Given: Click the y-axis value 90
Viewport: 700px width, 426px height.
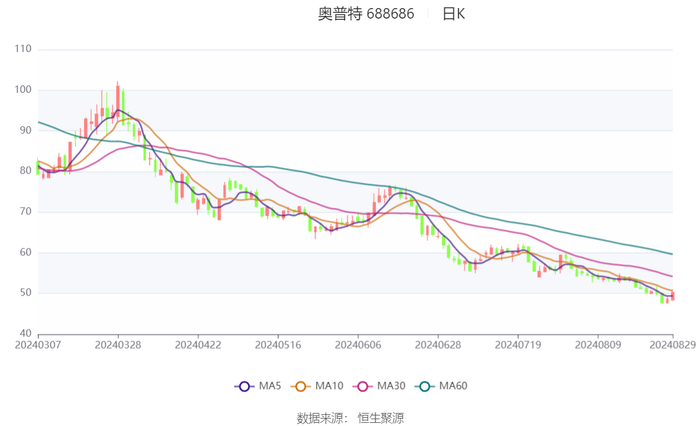Looking at the screenshot, I should point(25,130).
